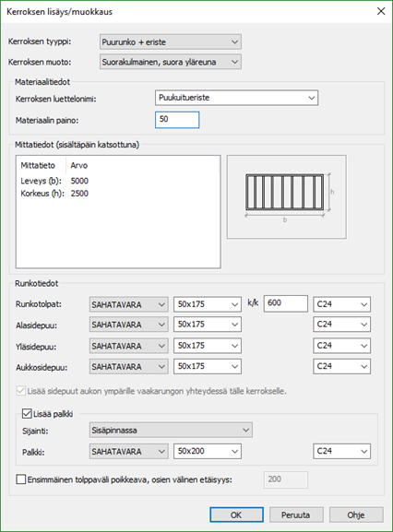Open Runkotolpat 50x175 size dropdown
This screenshot has width=393, height=532.
[208, 304]
